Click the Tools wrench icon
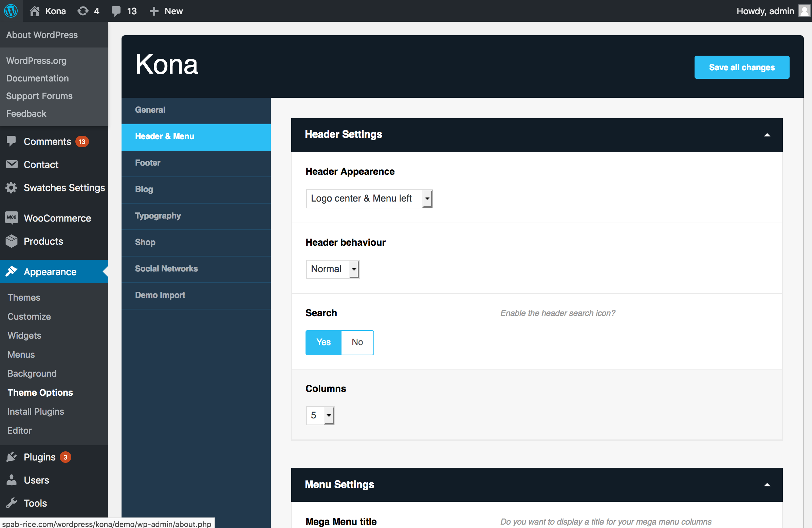 tap(12, 503)
